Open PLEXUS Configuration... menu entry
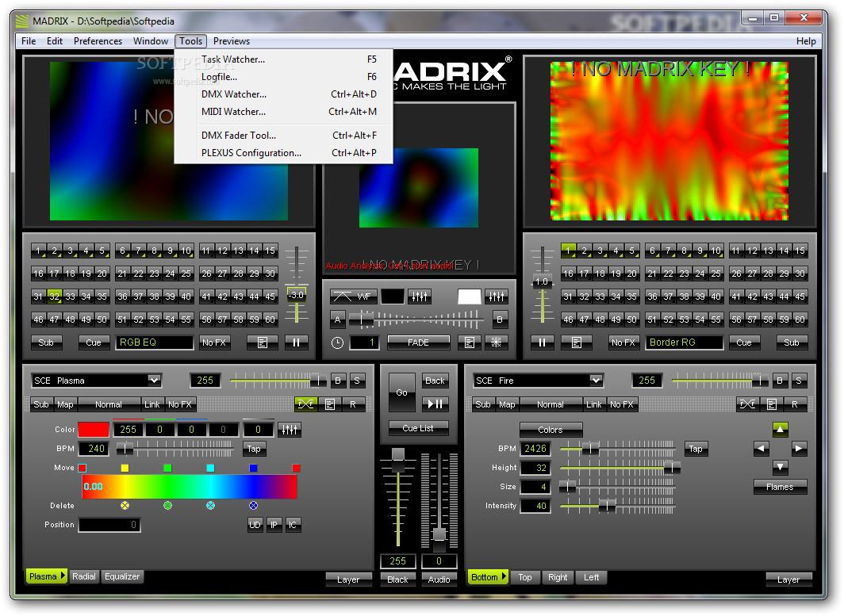This screenshot has height=616, width=844. point(284,153)
